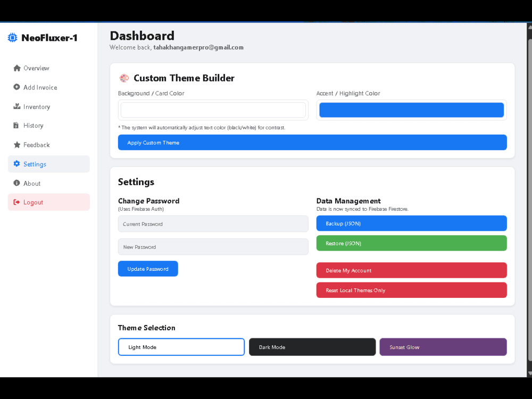Click the Change Password heading
532x399 pixels.
pos(148,201)
